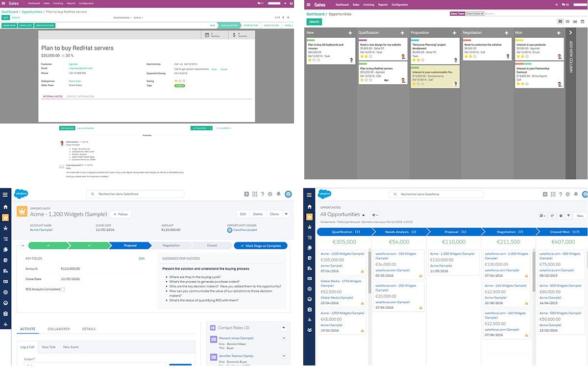
Task: Open the Caroline Lovaert owner link
Action: pyautogui.click(x=245, y=230)
